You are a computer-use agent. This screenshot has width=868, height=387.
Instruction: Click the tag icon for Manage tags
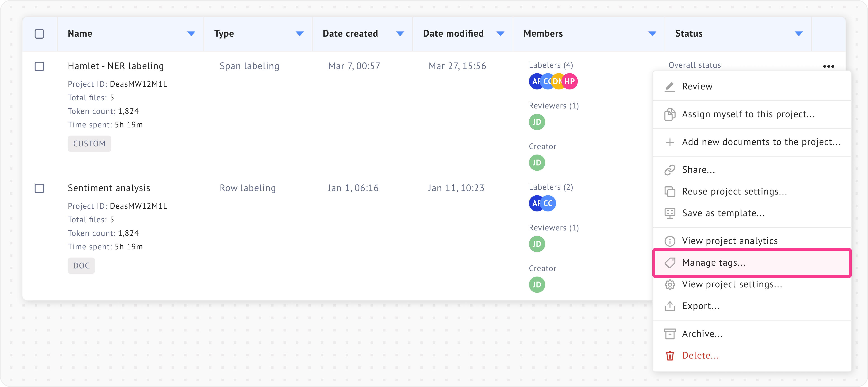(x=670, y=263)
